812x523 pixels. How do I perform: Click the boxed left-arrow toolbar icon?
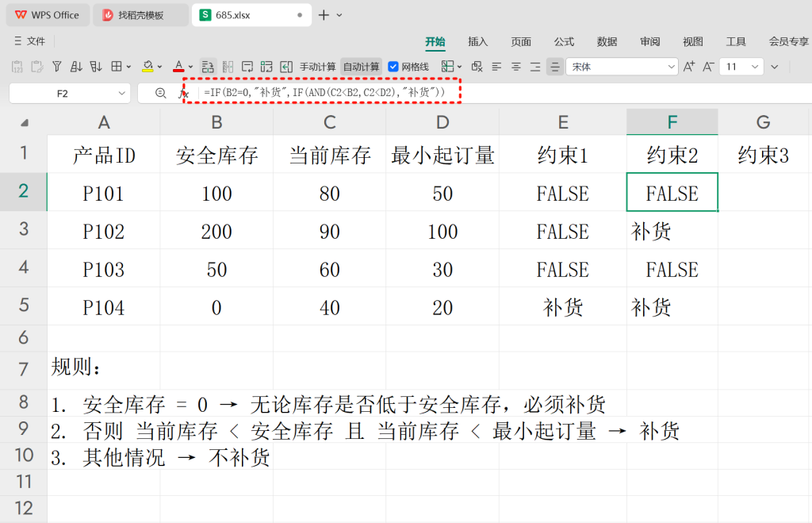(x=285, y=67)
